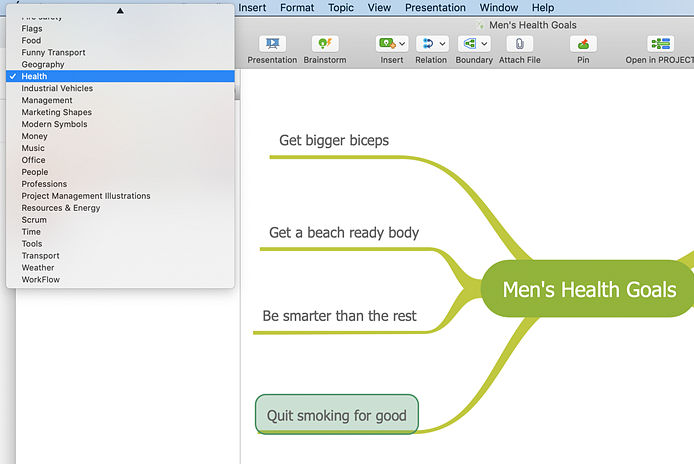
Task: Choose Industrial Vehicles category
Action: click(x=120, y=88)
